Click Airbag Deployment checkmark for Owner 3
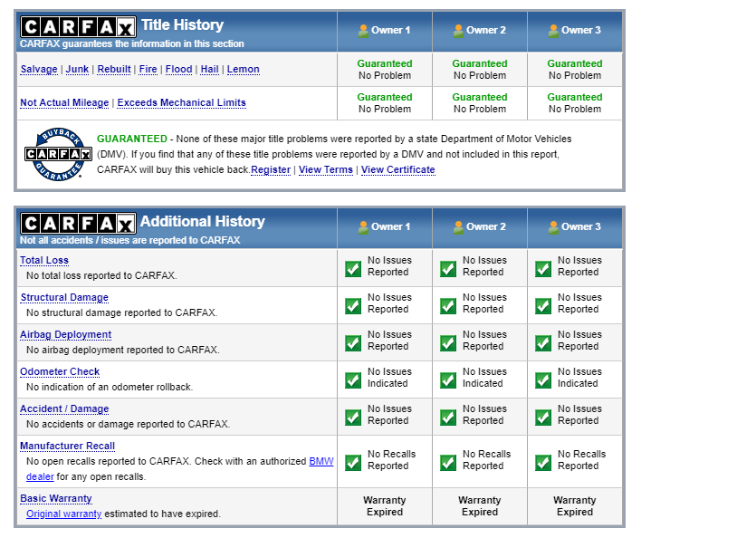 click(543, 343)
